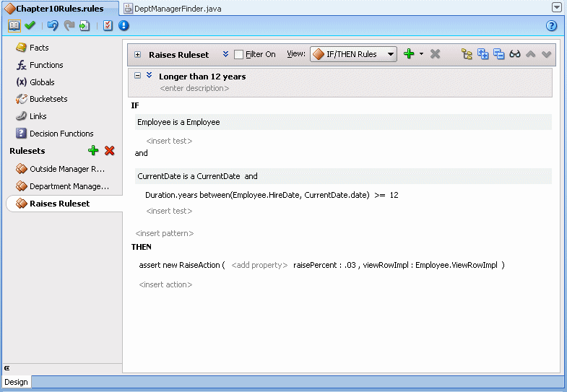Click the glasses icon in ruleset toolbar
567x392 pixels.
[x=514, y=54]
